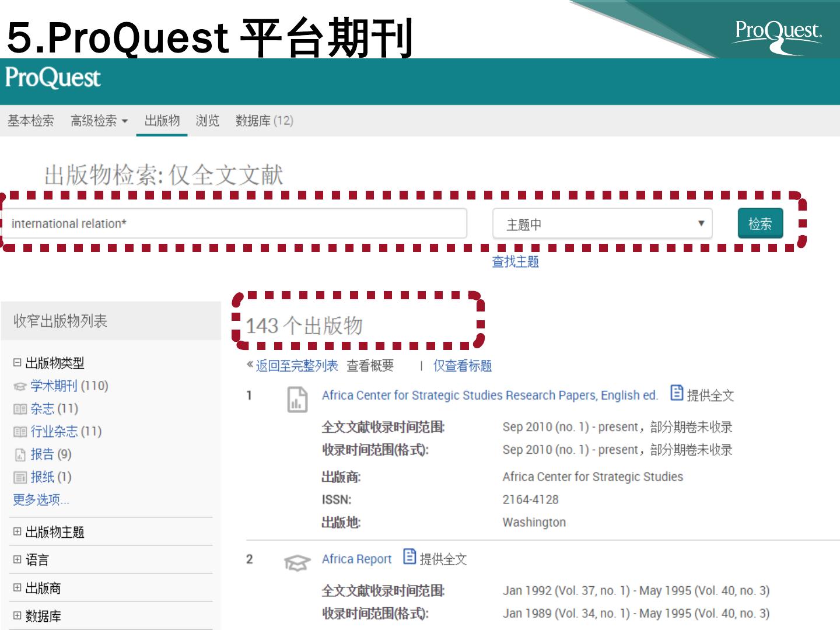Open the 高级检索 dropdown menu
This screenshot has height=630, width=840.
(99, 121)
